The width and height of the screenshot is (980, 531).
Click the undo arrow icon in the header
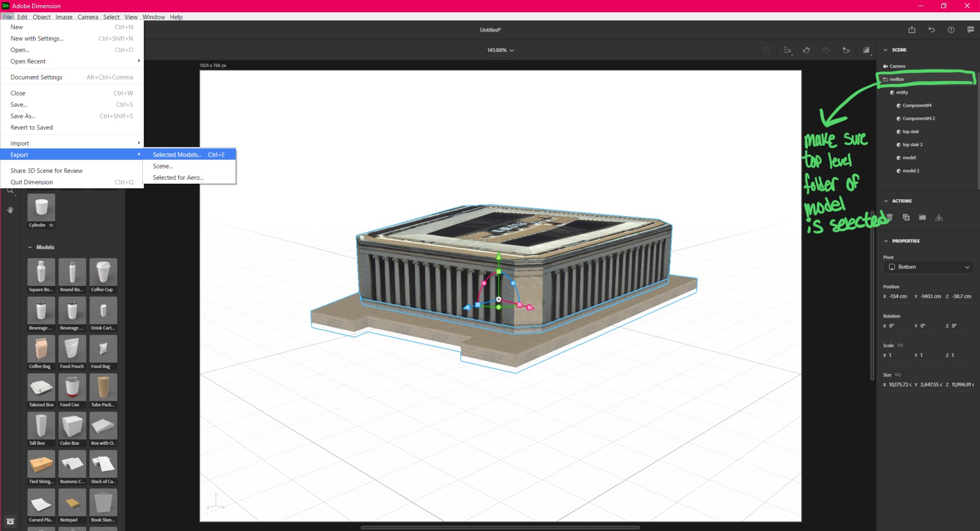(x=932, y=30)
